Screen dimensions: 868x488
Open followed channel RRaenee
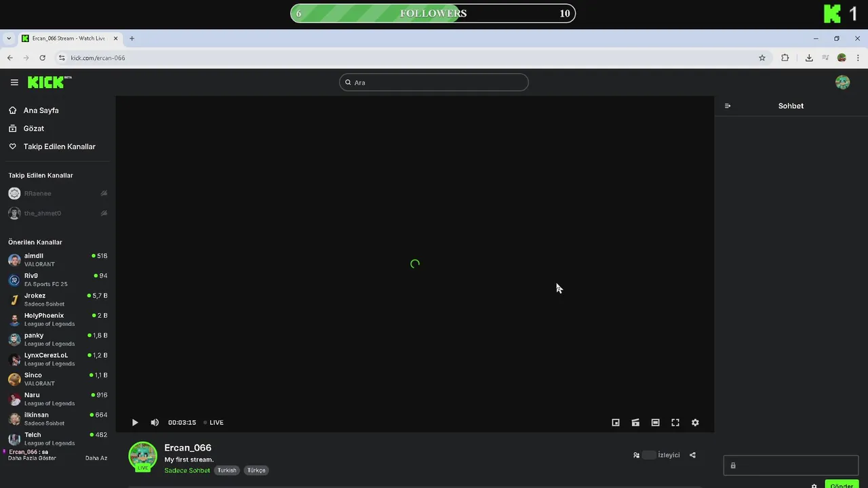(58, 194)
